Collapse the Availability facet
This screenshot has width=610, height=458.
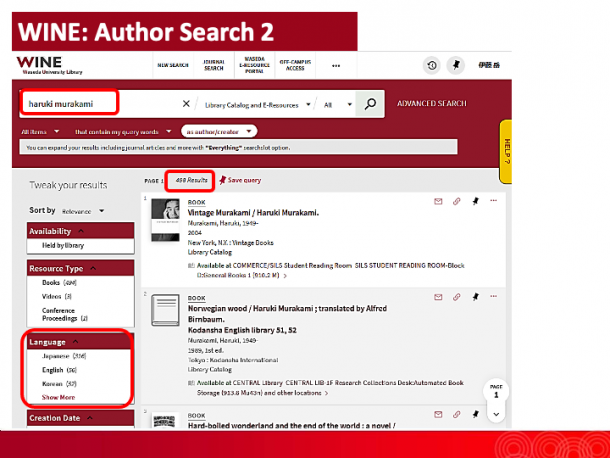pos(81,231)
